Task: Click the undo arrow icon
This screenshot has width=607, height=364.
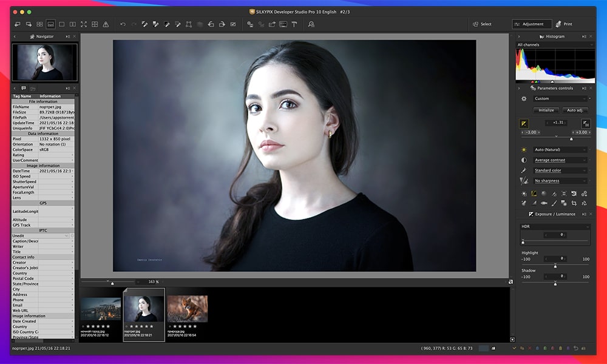Action: coord(122,24)
